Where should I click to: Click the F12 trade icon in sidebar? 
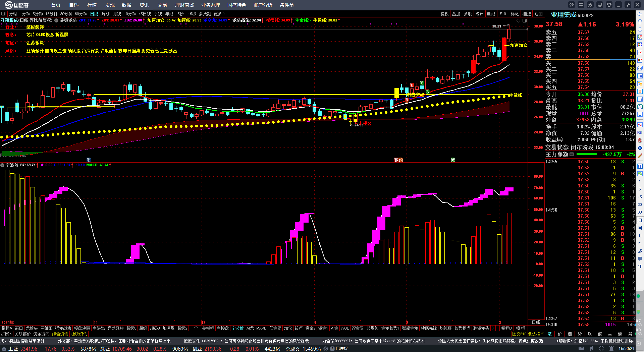pos(640,99)
